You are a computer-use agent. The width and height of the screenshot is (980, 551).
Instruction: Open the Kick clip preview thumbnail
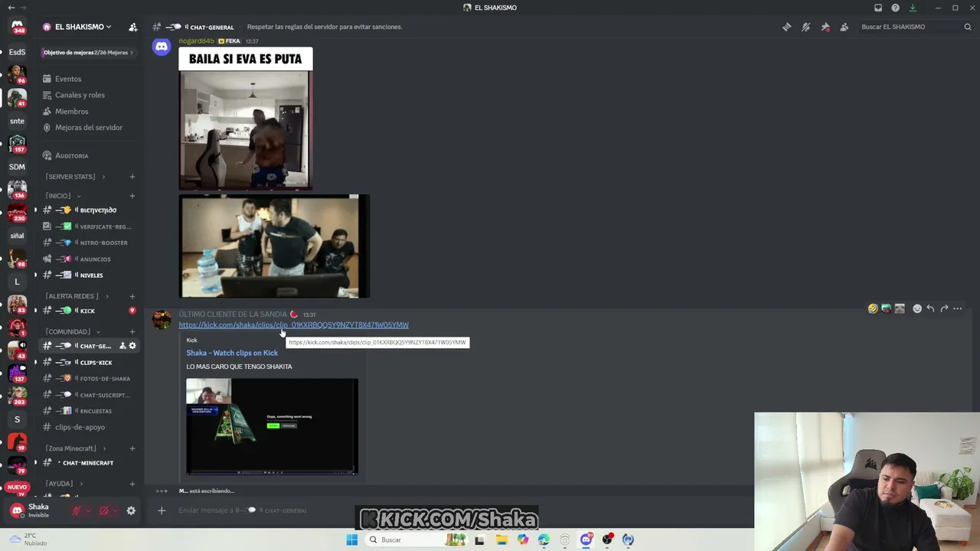pyautogui.click(x=272, y=427)
